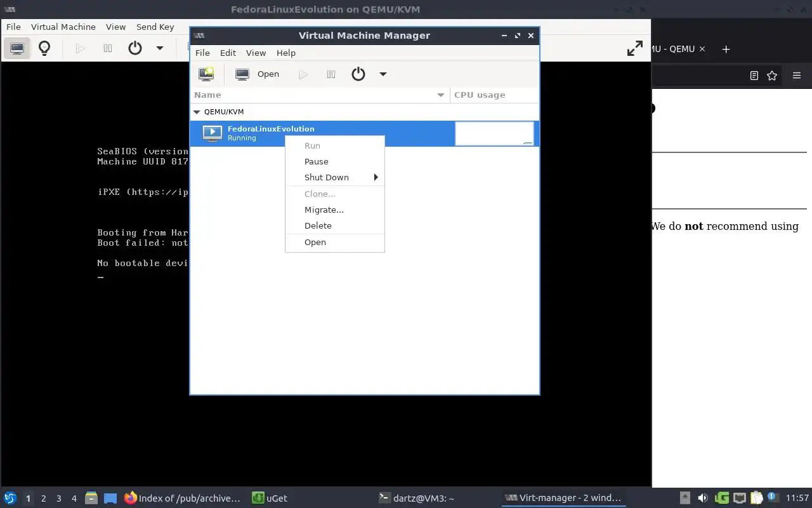Viewport: 812px width, 508px height.
Task: Collapse the QEMU/KVM connection tree row
Action: tap(197, 112)
